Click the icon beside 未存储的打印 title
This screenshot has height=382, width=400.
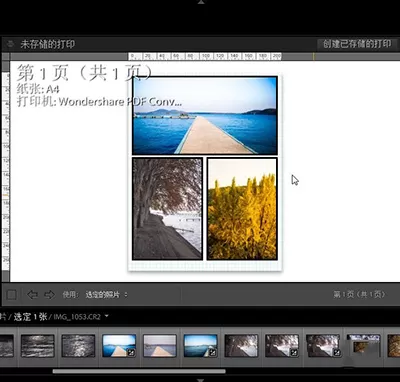click(11, 44)
